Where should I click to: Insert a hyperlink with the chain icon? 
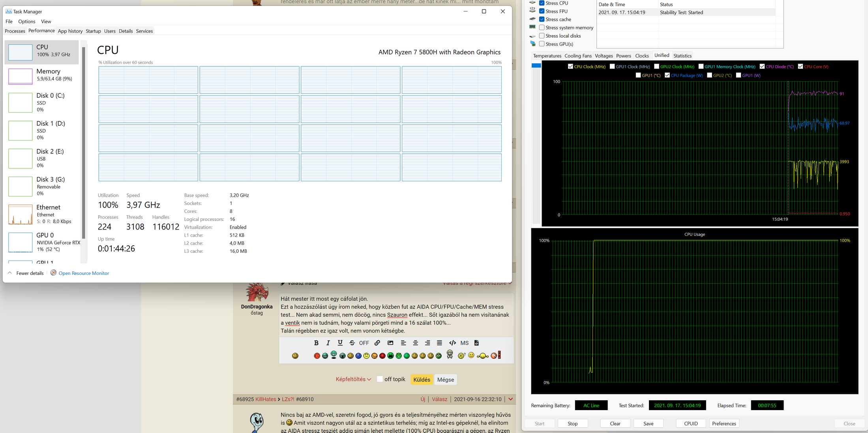377,343
